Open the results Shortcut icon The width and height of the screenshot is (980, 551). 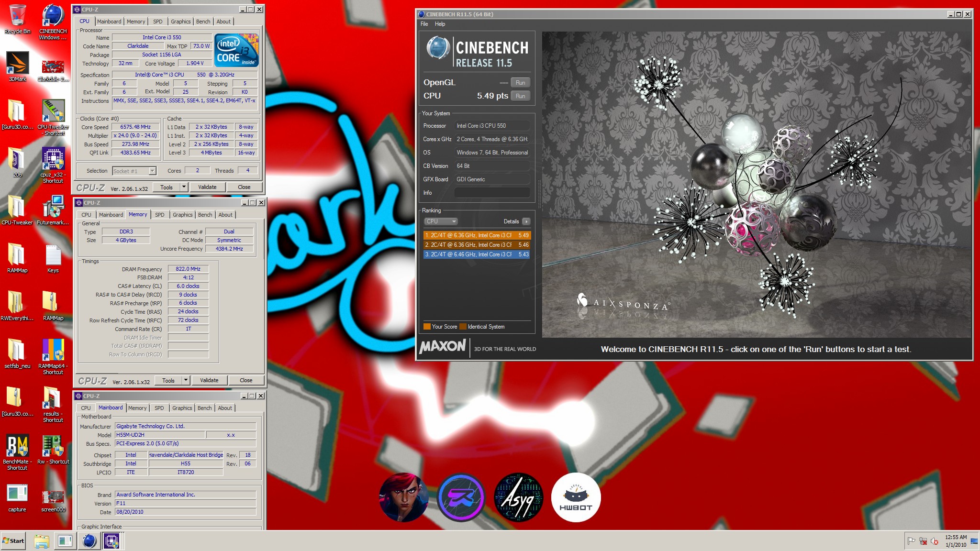(53, 404)
